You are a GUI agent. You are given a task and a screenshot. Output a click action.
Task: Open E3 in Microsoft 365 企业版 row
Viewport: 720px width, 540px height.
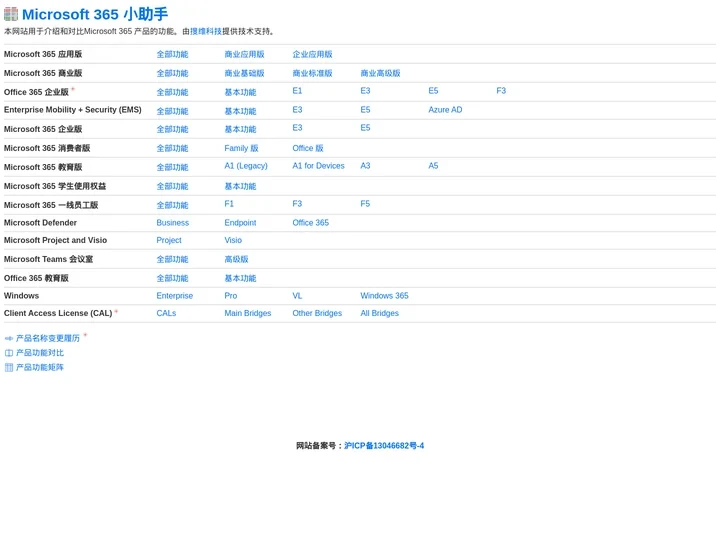point(297,128)
